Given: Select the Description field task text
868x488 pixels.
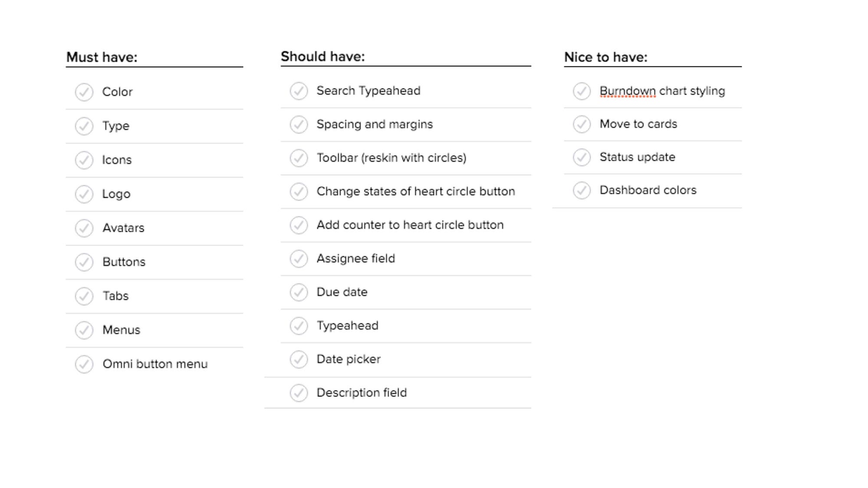Looking at the screenshot, I should [x=362, y=393].
